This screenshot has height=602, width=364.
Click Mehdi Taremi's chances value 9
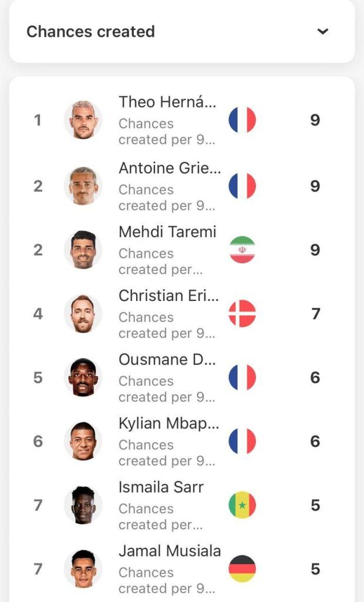coord(315,250)
